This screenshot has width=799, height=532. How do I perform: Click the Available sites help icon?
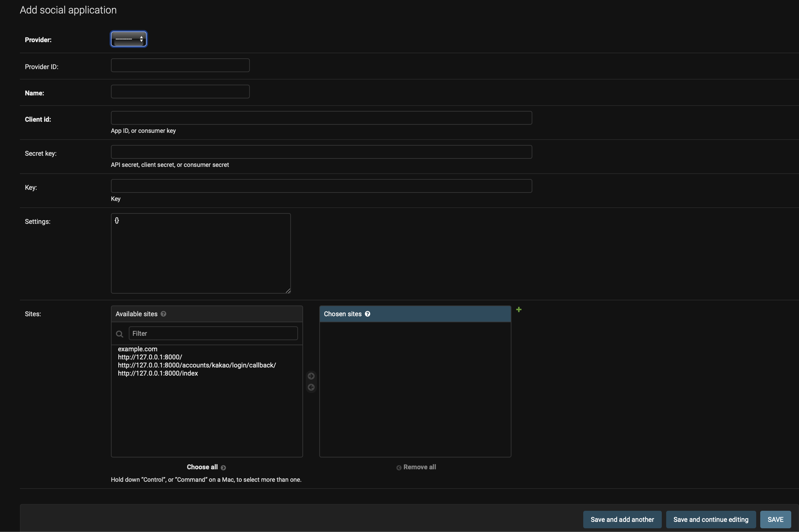(x=163, y=314)
